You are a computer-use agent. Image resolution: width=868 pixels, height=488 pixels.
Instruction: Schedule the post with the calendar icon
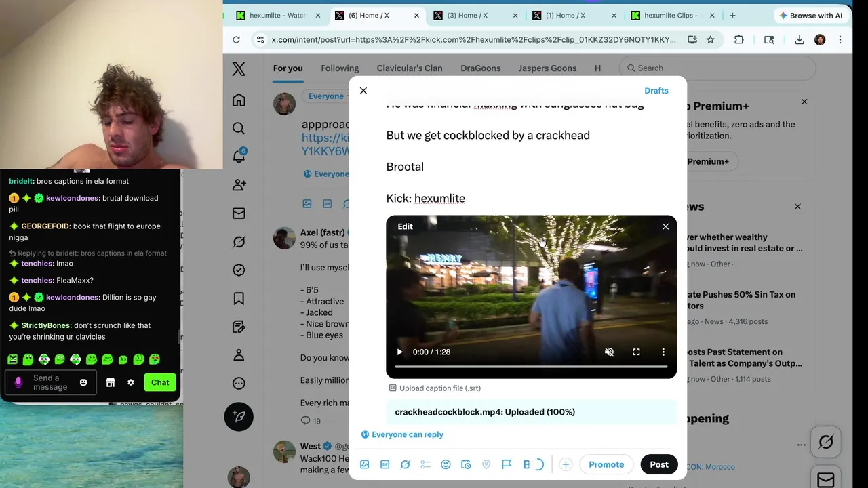coord(466,464)
